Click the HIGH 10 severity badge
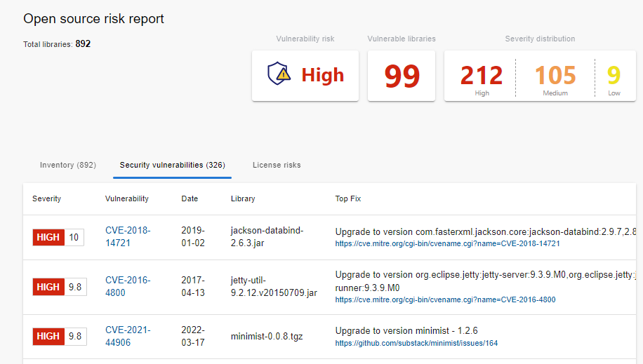 tap(58, 237)
